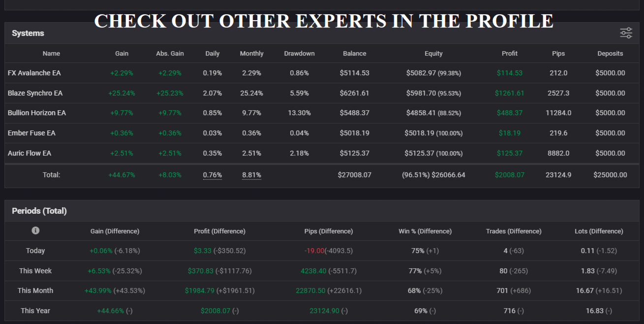Select the This Month period row

(x=35, y=291)
